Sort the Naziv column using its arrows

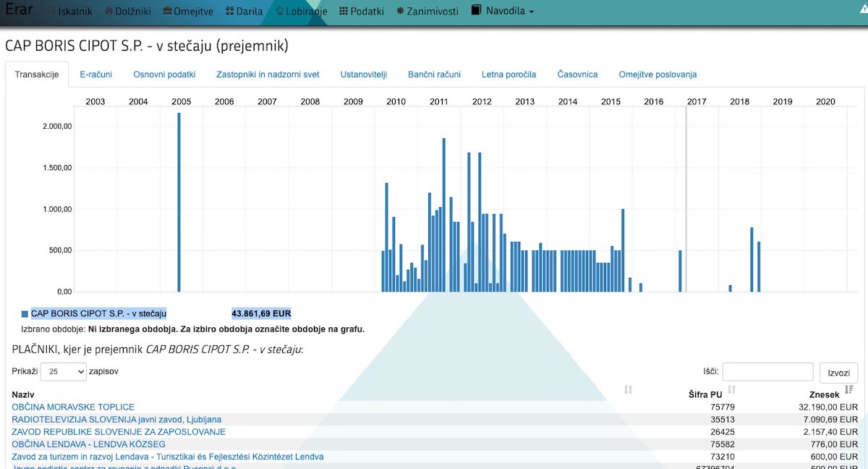click(x=628, y=390)
